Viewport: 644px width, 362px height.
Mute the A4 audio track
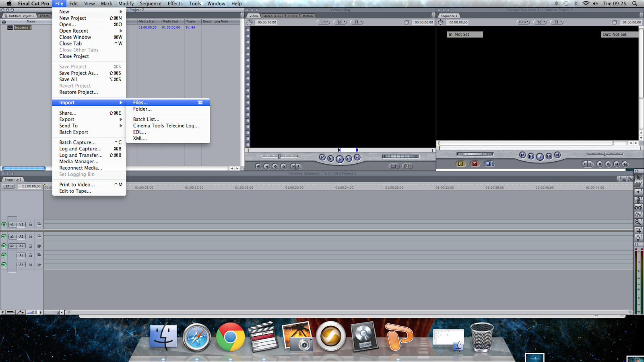click(4, 264)
